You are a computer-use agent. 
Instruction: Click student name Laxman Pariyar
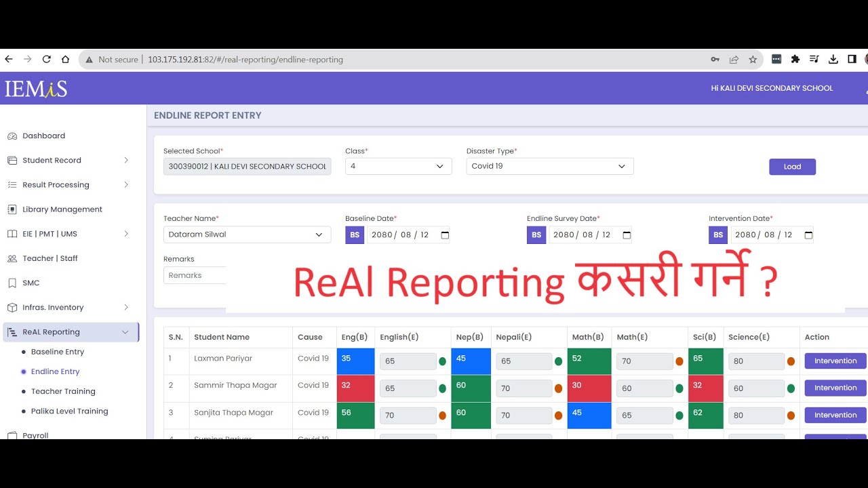(x=223, y=358)
